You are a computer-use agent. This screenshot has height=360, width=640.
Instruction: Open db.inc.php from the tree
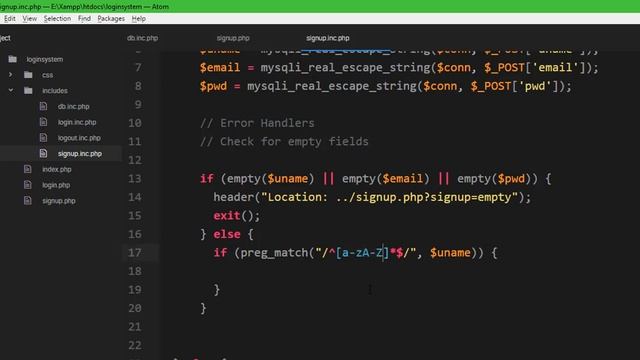[x=73, y=107]
